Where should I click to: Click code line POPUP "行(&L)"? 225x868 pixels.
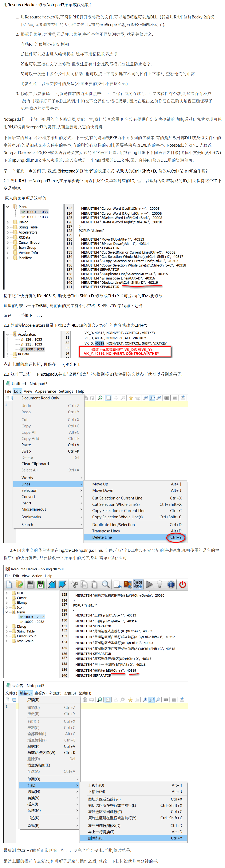pyautogui.click(x=85, y=605)
